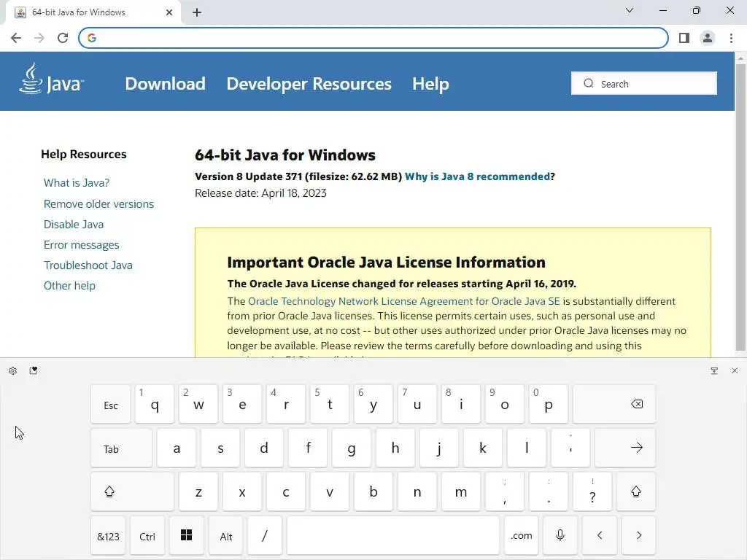Toggle the Alt key
747x560 pixels.
point(226,536)
